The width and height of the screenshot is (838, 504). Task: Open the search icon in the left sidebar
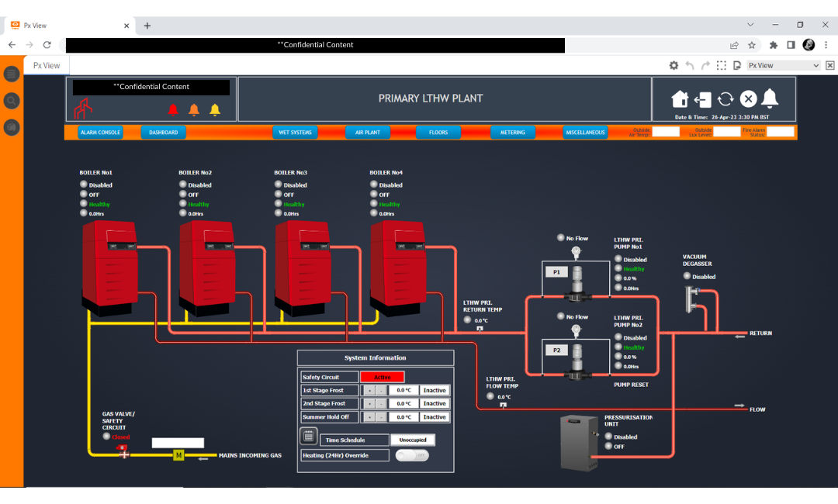[11, 100]
